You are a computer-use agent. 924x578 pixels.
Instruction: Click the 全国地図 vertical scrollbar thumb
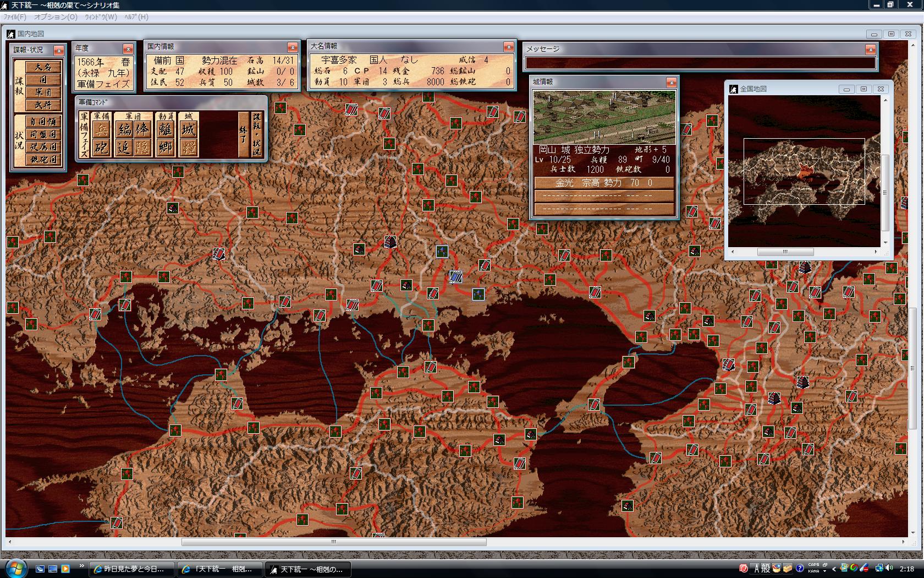885,193
